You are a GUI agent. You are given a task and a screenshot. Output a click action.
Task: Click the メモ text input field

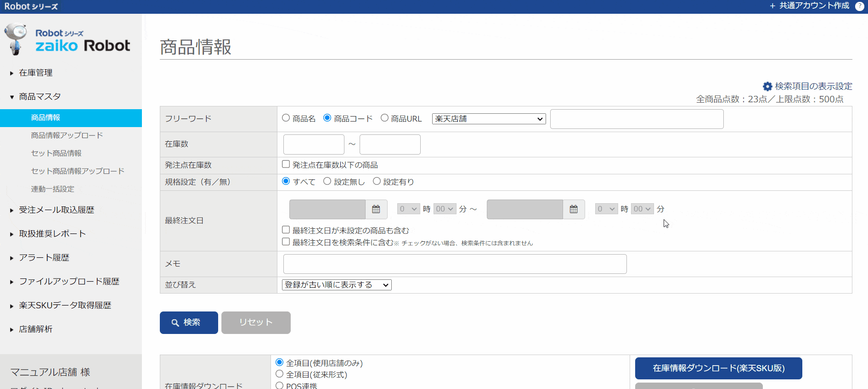point(455,264)
